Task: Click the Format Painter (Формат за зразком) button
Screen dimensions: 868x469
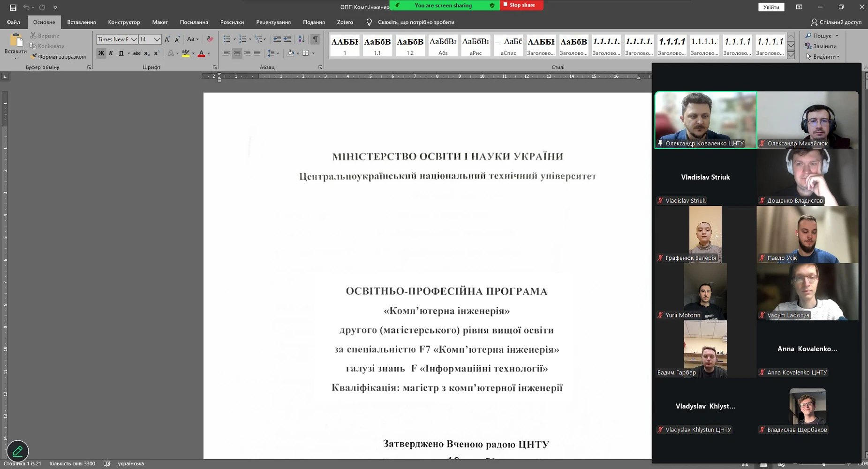Action: [58, 57]
